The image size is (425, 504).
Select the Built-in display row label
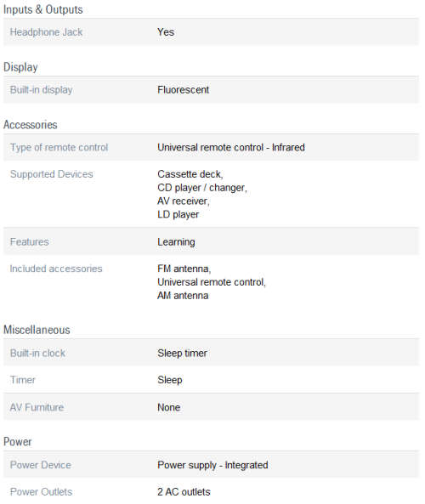click(41, 90)
